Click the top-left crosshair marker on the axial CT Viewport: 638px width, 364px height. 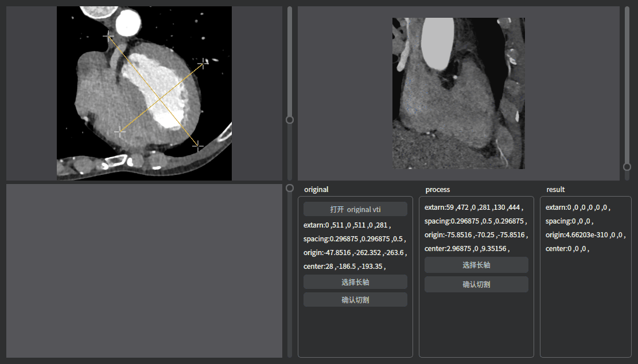click(108, 36)
